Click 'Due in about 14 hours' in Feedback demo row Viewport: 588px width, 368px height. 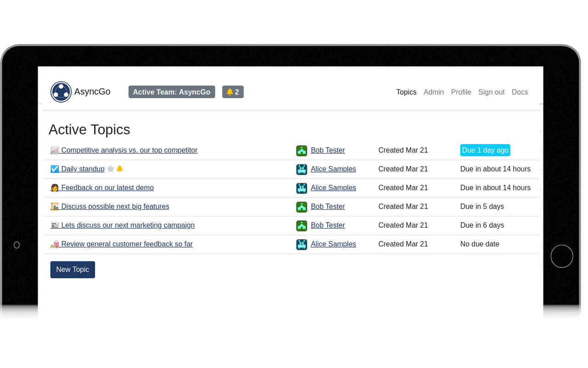click(x=495, y=188)
